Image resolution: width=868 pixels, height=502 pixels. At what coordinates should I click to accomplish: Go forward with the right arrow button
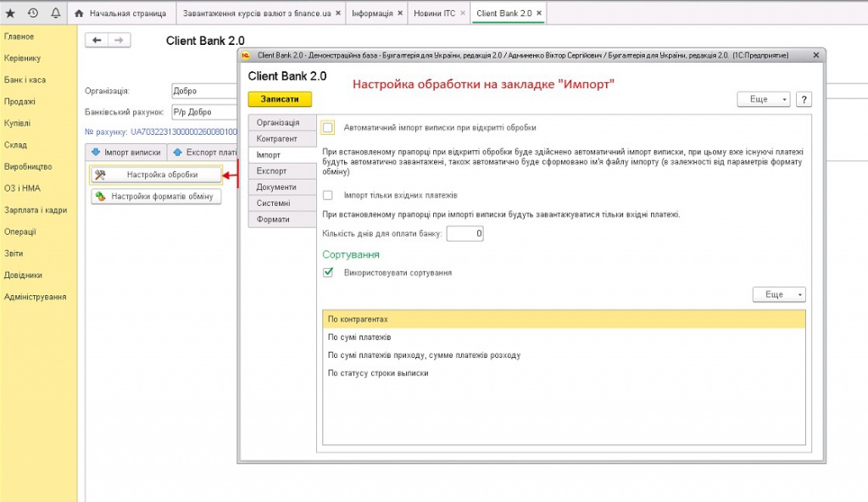(119, 40)
